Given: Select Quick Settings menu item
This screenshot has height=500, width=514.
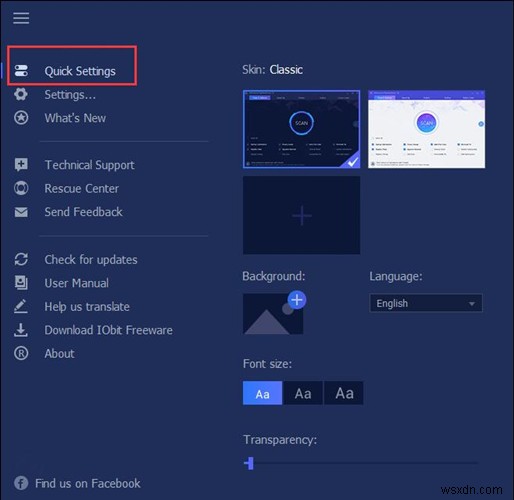Looking at the screenshot, I should click(x=80, y=71).
